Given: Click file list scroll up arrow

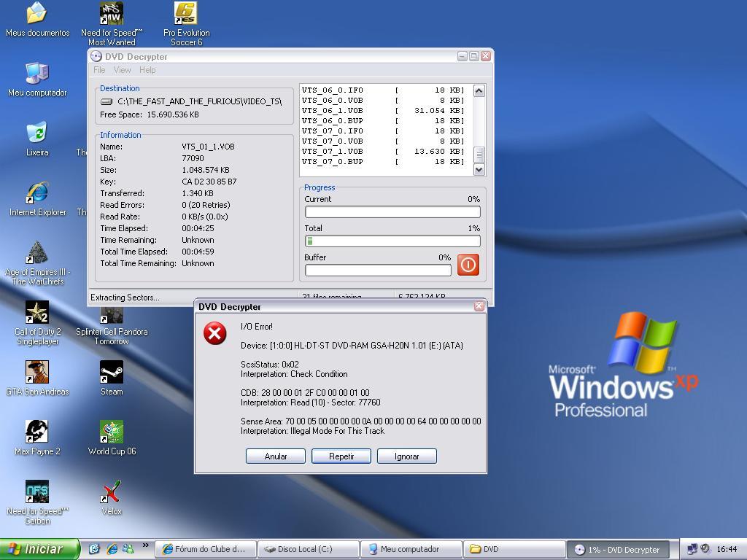Looking at the screenshot, I should point(479,90).
